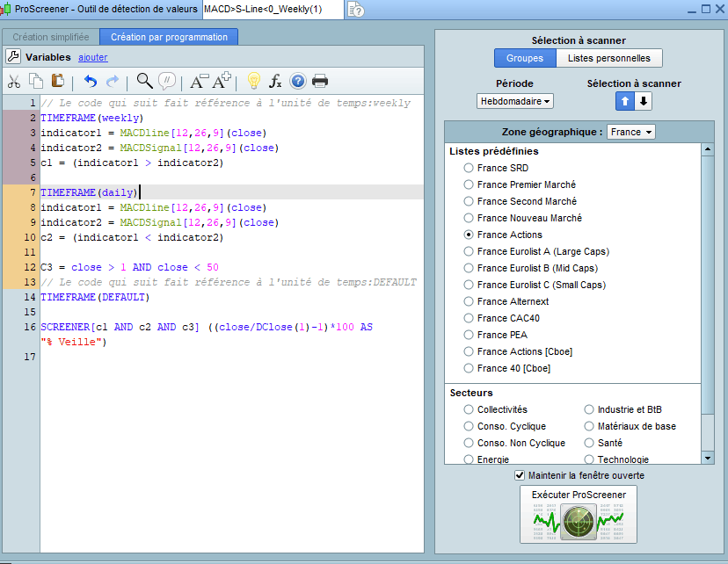Switch to Création simplifiée tab
Viewport: 728px width, 564px height.
50,37
